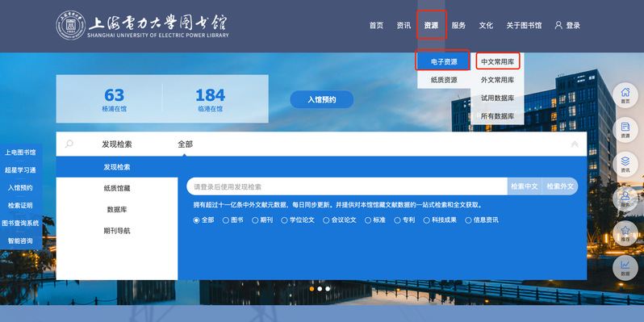Click the 184 临港在馆 counter
Image resolution: width=644 pixels, height=322 pixels.
211,99
